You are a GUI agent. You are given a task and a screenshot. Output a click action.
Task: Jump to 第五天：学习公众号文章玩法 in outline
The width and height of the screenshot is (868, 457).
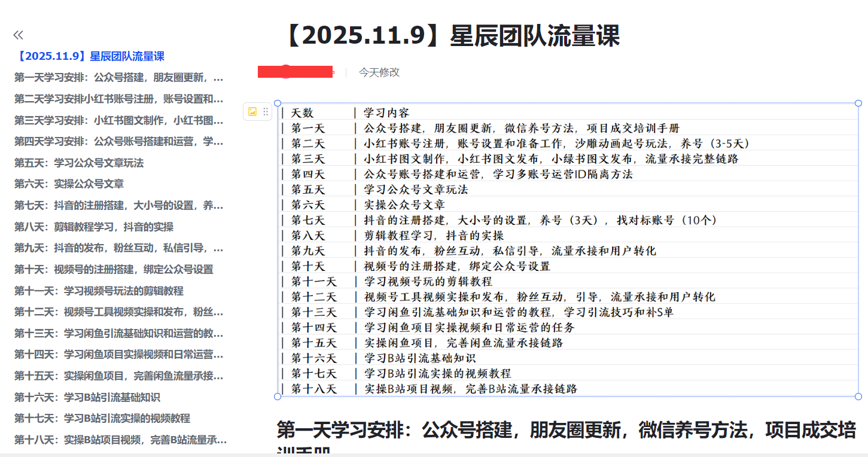click(79, 163)
